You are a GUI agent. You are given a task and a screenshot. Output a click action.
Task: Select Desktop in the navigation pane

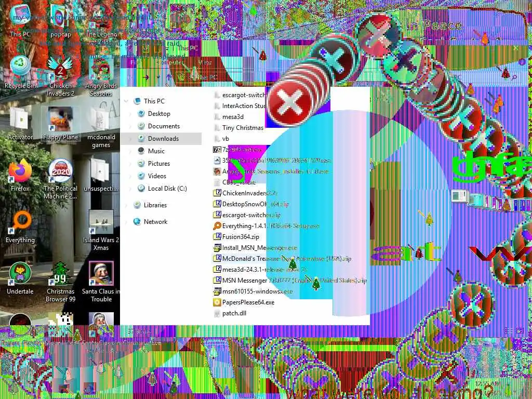(159, 114)
